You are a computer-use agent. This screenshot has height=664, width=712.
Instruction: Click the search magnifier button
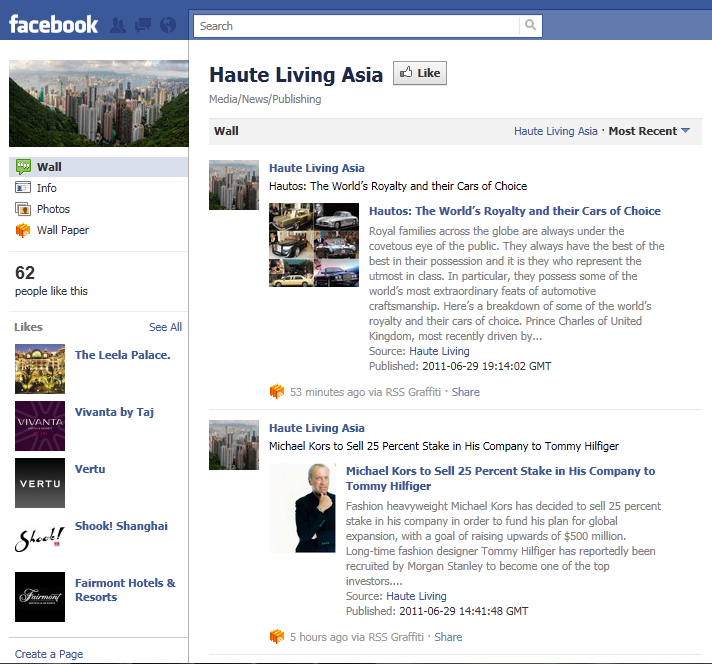(x=531, y=26)
